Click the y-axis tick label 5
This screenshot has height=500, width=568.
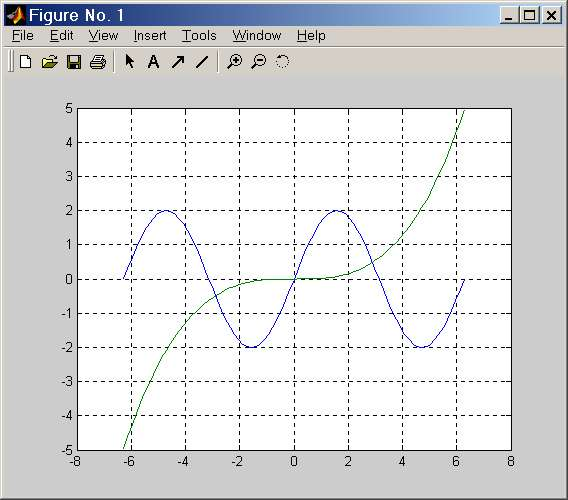point(69,108)
